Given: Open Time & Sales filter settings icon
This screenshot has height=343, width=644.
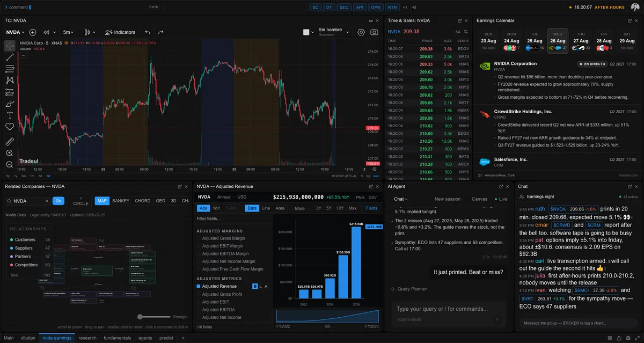Looking at the screenshot, I should [x=466, y=32].
